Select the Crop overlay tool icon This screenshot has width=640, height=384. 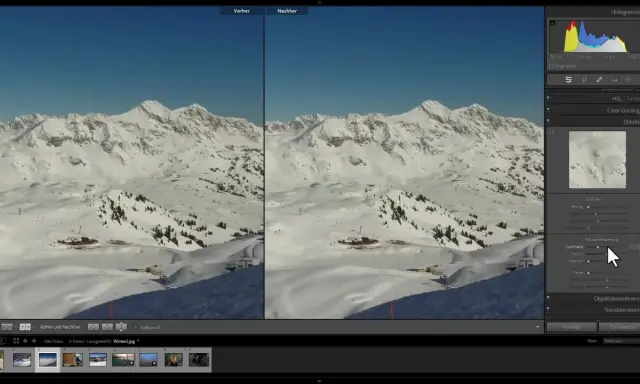(584, 80)
